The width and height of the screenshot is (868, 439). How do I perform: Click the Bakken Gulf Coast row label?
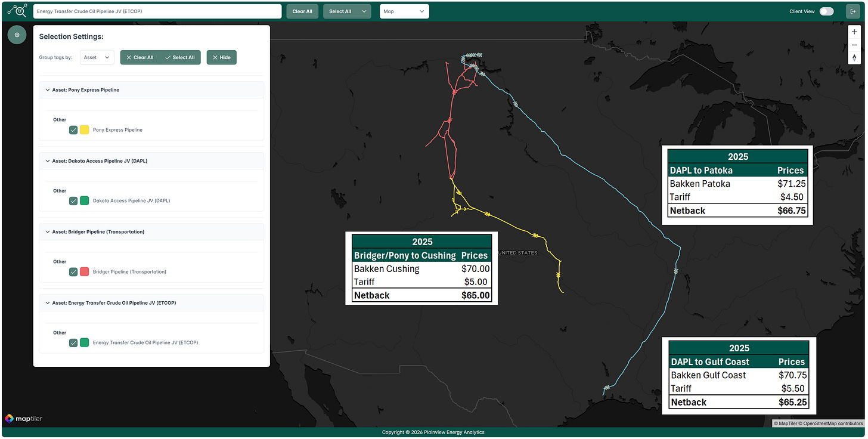click(x=708, y=375)
